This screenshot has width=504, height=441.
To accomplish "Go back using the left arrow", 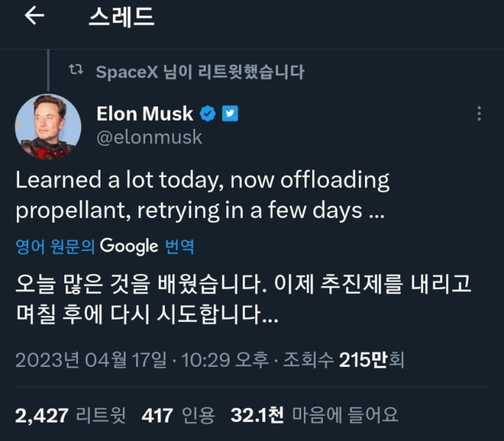I will click(34, 17).
